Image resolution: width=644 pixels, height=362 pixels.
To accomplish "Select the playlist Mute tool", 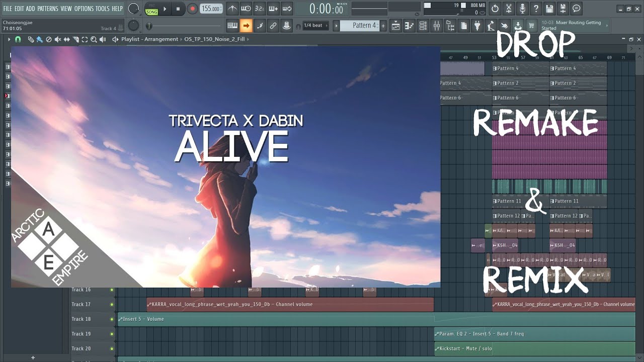I will click(x=57, y=39).
